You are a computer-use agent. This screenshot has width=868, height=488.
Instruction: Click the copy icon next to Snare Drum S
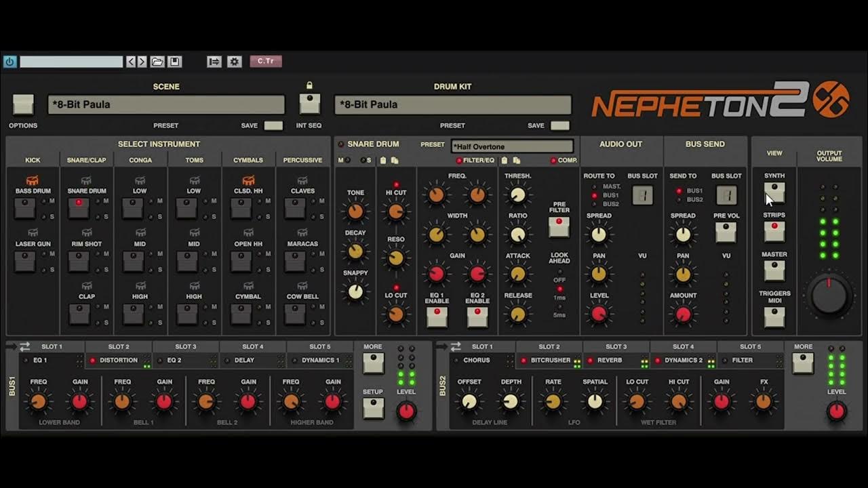pyautogui.click(x=394, y=161)
